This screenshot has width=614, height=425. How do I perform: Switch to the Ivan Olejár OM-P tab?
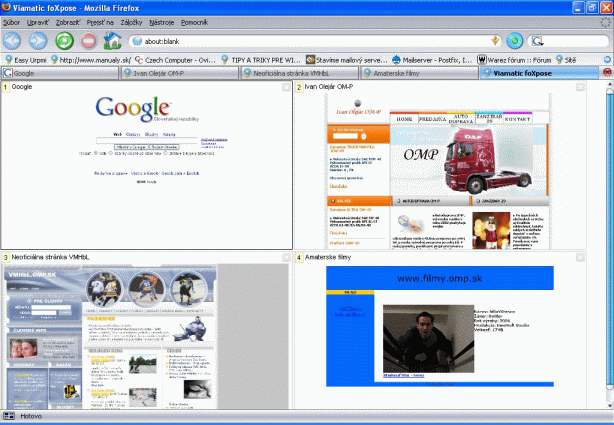[x=180, y=73]
